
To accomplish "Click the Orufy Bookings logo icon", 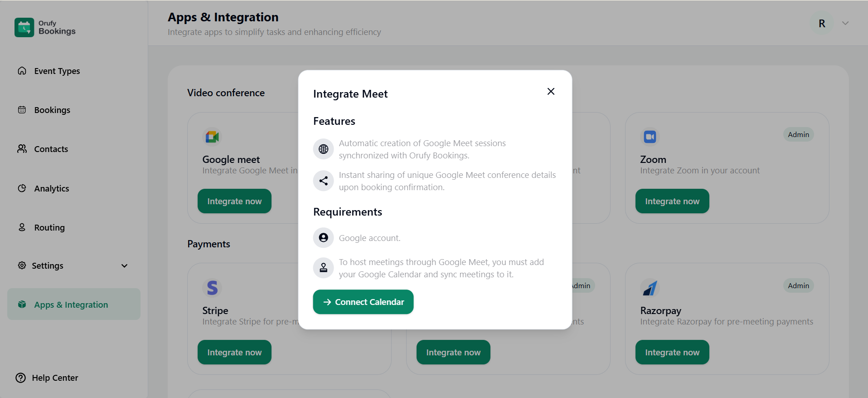I will (x=24, y=27).
